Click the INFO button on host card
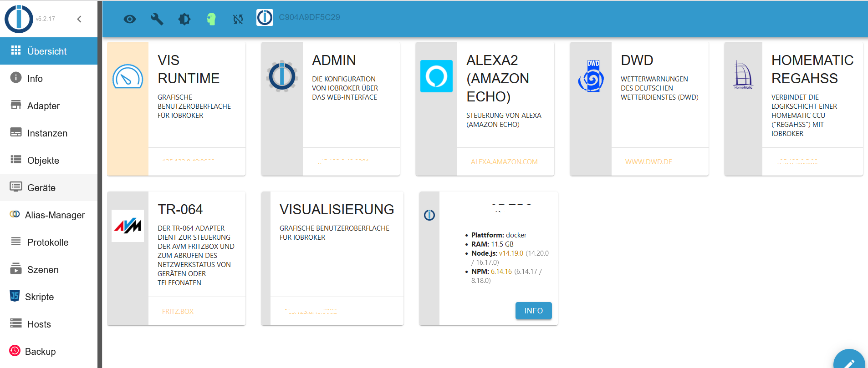This screenshot has height=368, width=868. pos(533,311)
